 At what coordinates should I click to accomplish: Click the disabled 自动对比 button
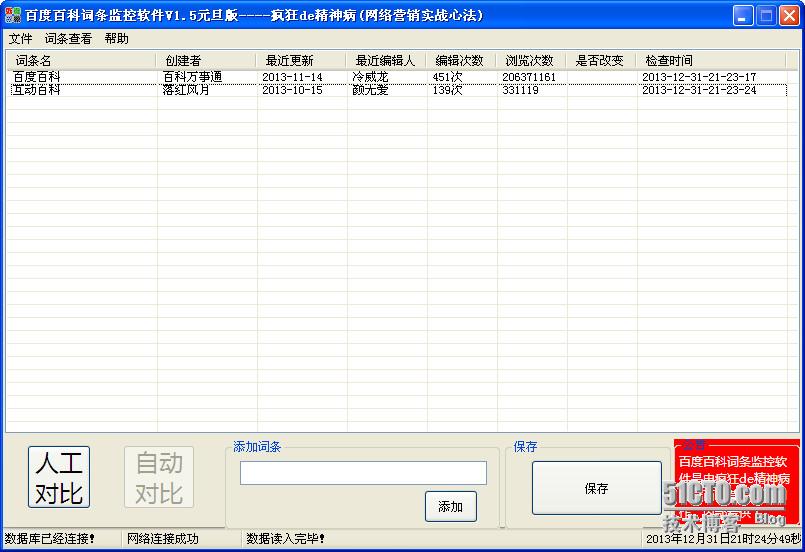coord(159,477)
